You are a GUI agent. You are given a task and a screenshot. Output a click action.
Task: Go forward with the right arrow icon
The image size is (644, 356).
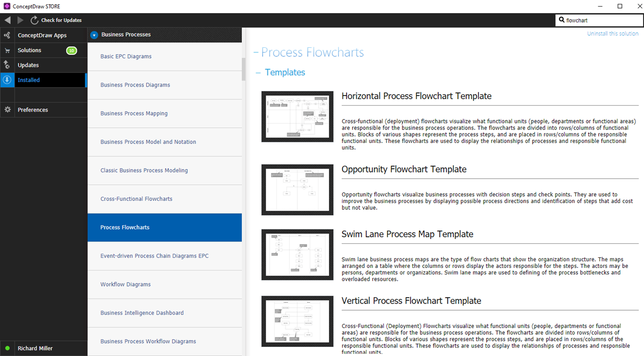click(x=21, y=20)
